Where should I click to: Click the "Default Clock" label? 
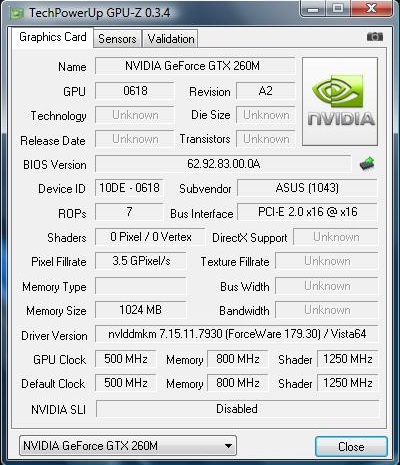click(53, 384)
